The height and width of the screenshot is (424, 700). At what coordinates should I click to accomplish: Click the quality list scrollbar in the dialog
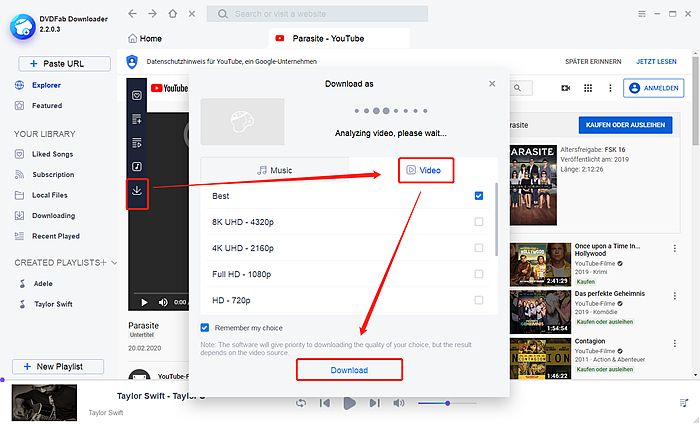point(496,220)
